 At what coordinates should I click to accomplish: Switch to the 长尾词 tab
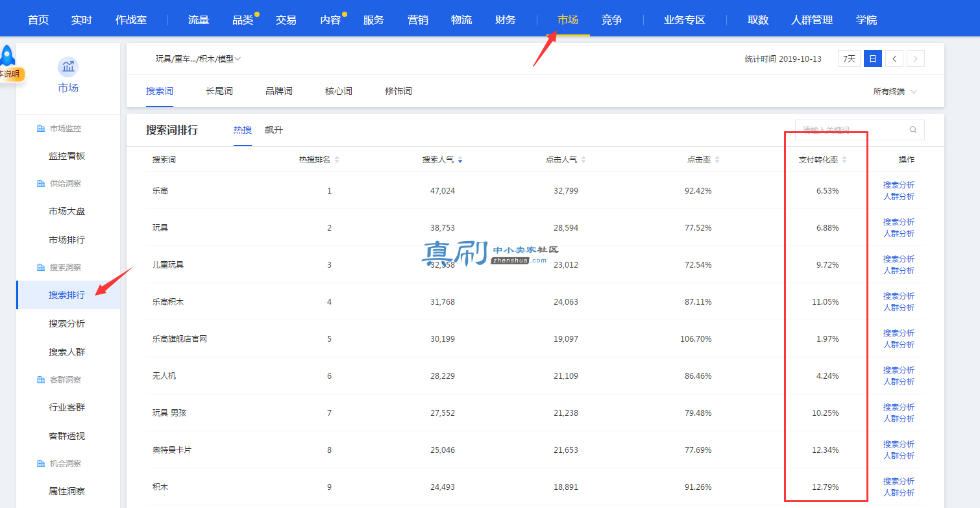(219, 91)
